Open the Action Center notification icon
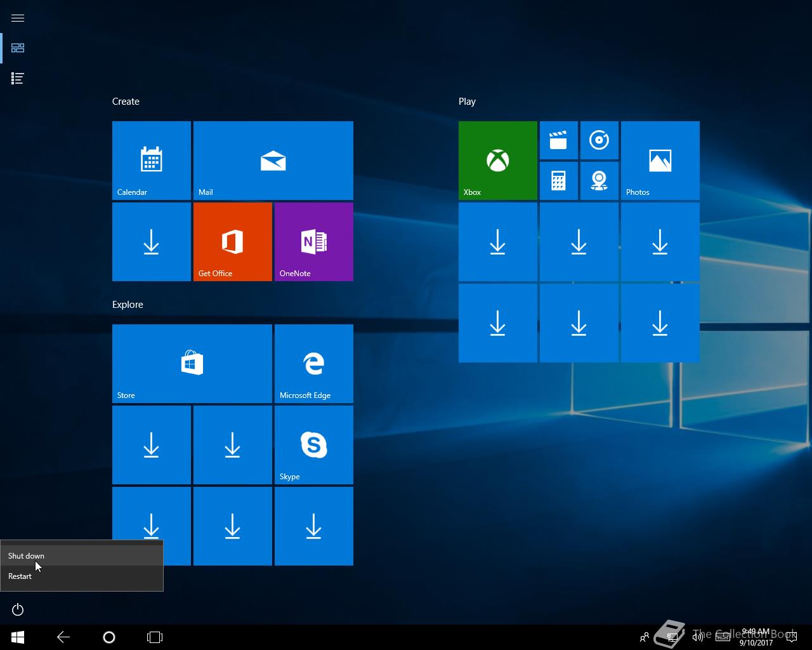Screen dimensions: 812x650 [x=792, y=637]
